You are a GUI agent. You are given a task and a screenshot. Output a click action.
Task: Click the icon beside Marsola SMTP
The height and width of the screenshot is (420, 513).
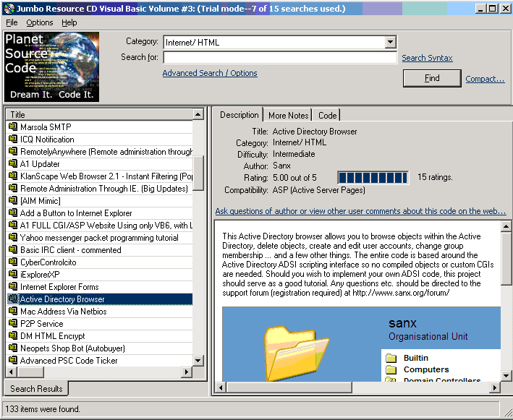click(x=13, y=127)
